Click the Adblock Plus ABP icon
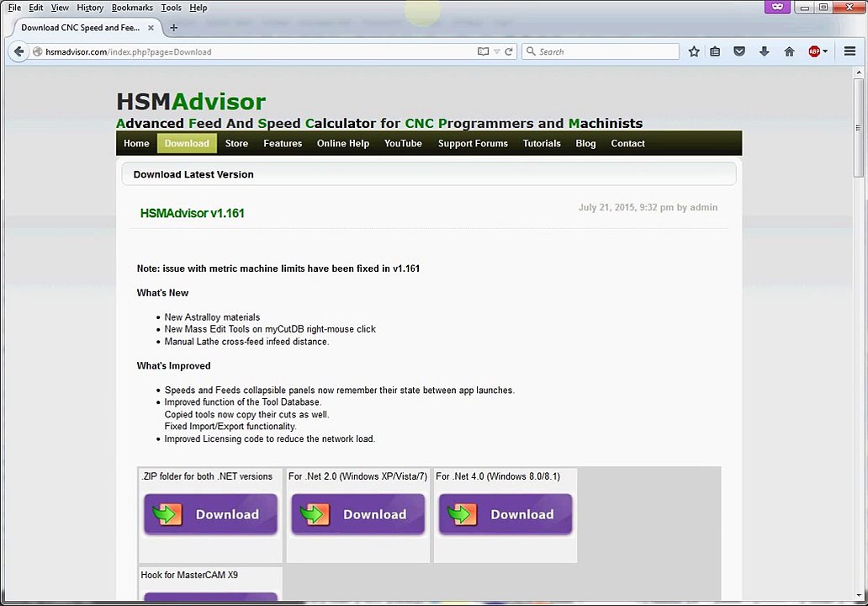Screen dimensions: 868x606 click(814, 51)
